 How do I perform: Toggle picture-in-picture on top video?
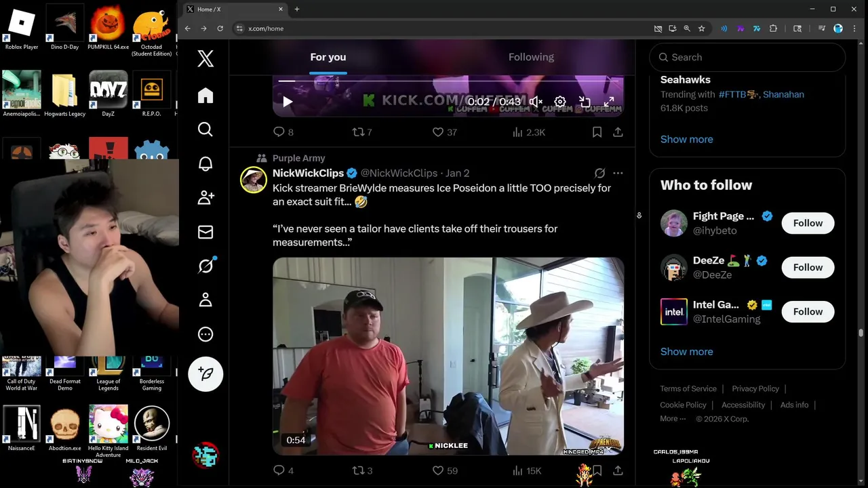tap(585, 102)
